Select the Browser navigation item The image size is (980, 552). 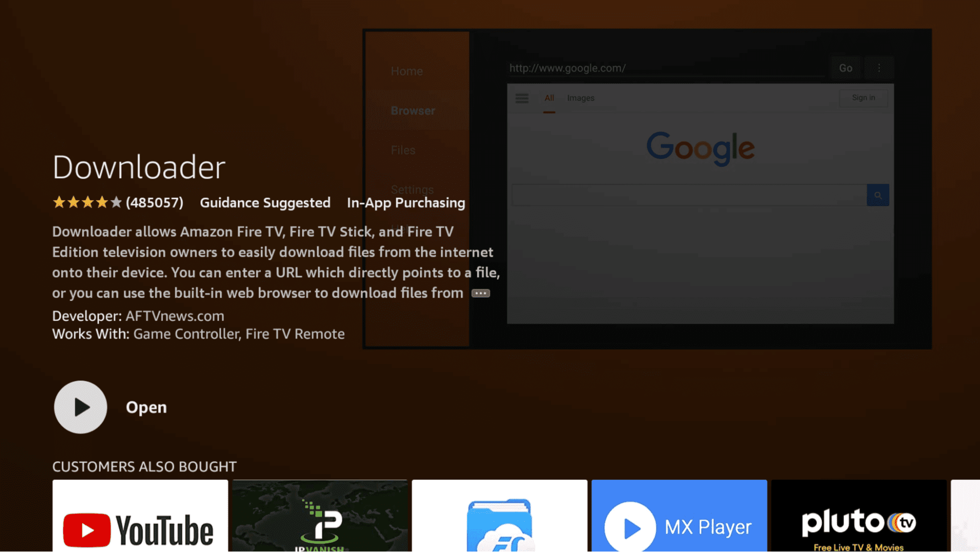414,110
